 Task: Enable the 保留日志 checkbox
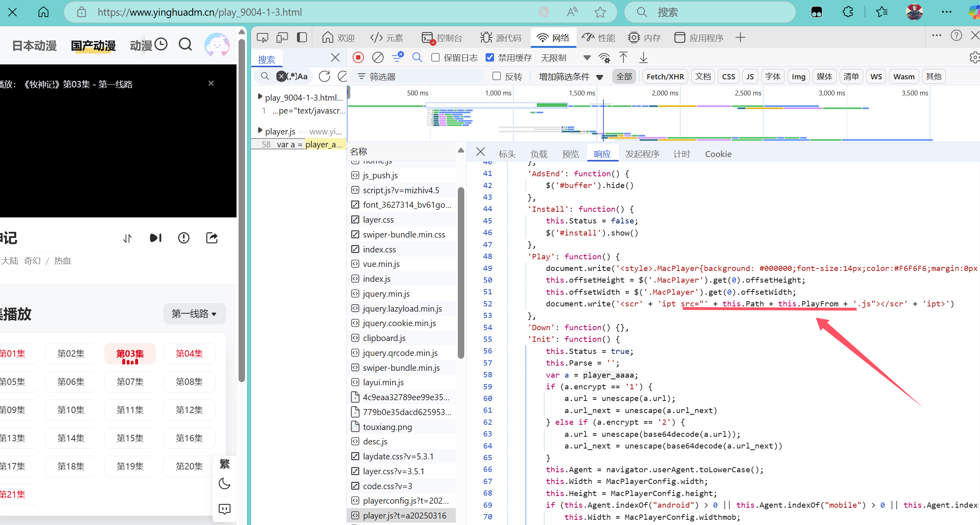(x=435, y=58)
